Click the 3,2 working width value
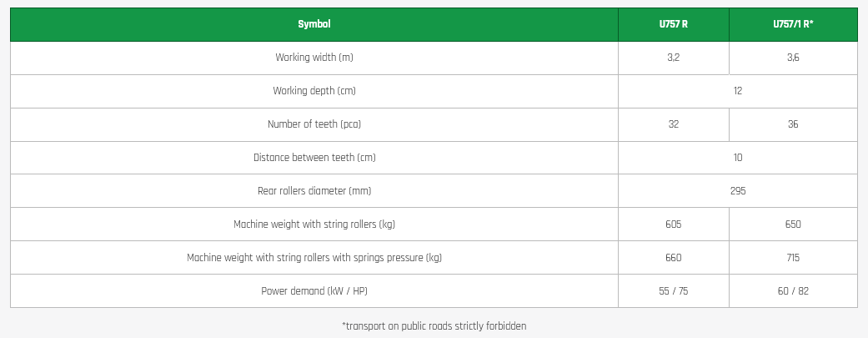Screen dimensions: 868x338 tap(673, 58)
